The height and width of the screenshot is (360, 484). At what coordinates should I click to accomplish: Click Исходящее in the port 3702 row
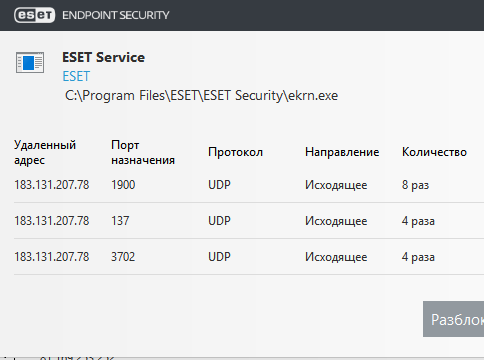336,257
